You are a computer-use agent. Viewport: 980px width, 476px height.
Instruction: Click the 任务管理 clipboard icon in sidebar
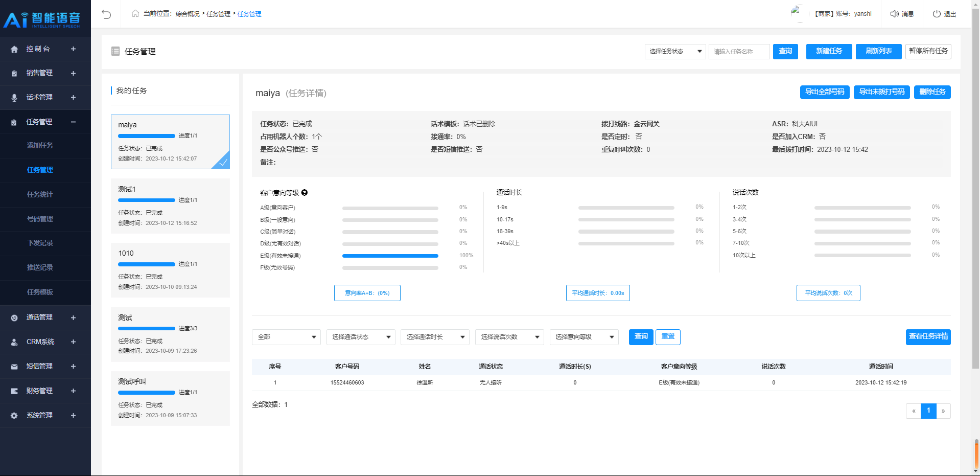coord(14,122)
